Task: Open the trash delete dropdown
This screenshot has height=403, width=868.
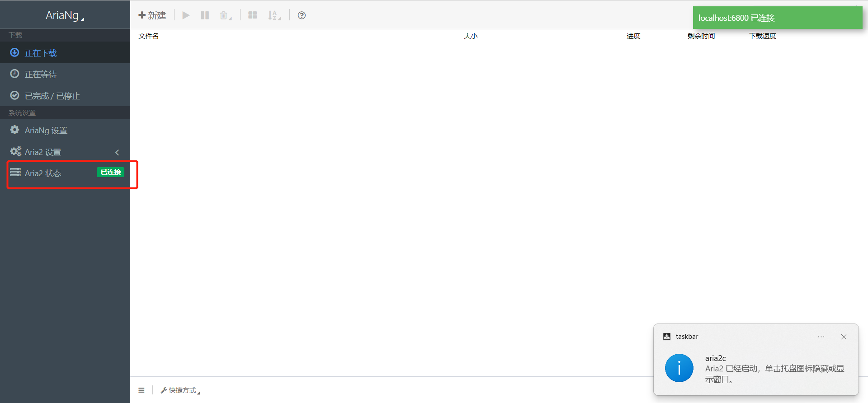Action: [x=226, y=16]
